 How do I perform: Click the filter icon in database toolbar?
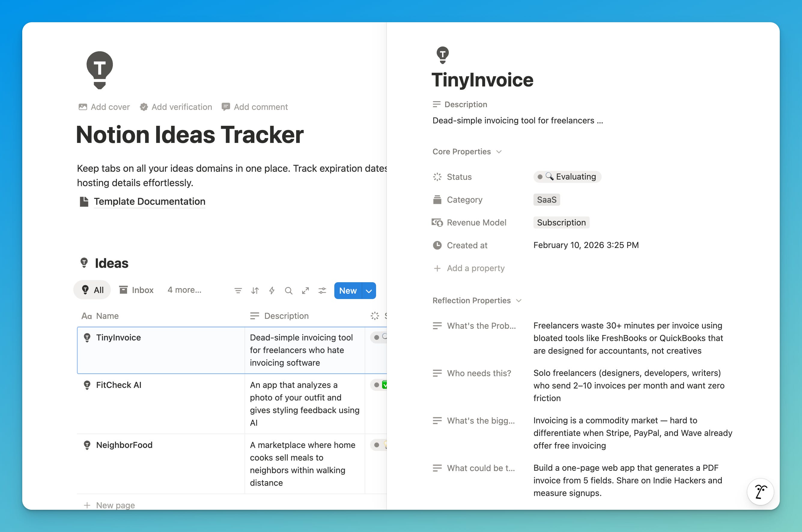click(x=238, y=291)
